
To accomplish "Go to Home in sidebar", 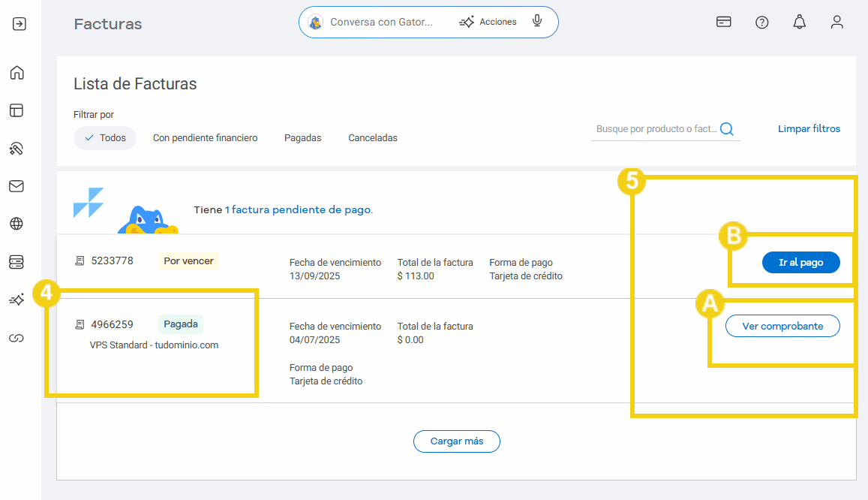I will point(17,73).
